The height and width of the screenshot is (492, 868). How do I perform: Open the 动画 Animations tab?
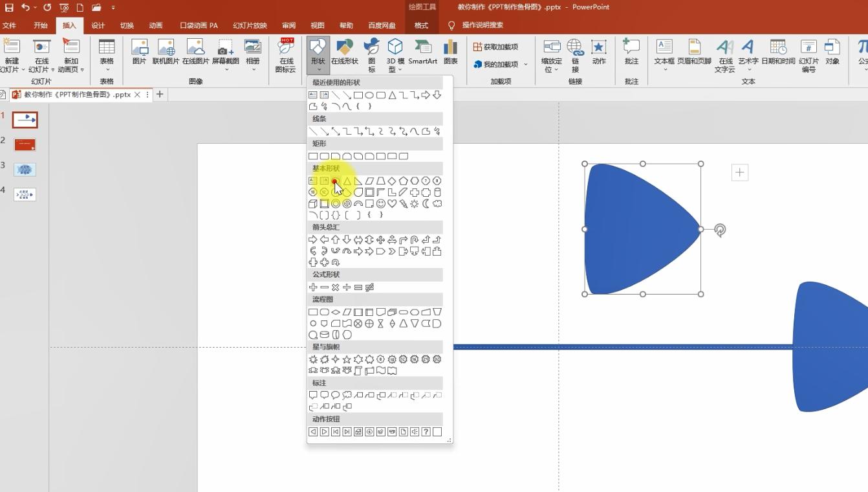[156, 26]
